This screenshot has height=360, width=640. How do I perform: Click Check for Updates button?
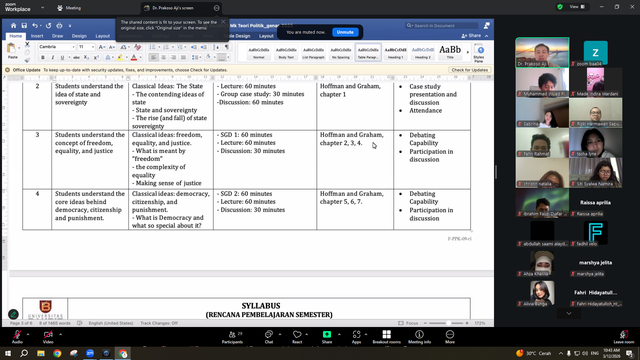(x=469, y=70)
